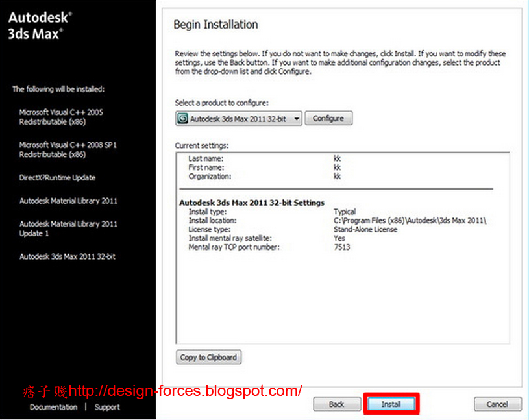Click 'Microsoft Visual C++ 2005 Redistributable (x86)' entry
This screenshot has height=420, width=529.
[61, 117]
